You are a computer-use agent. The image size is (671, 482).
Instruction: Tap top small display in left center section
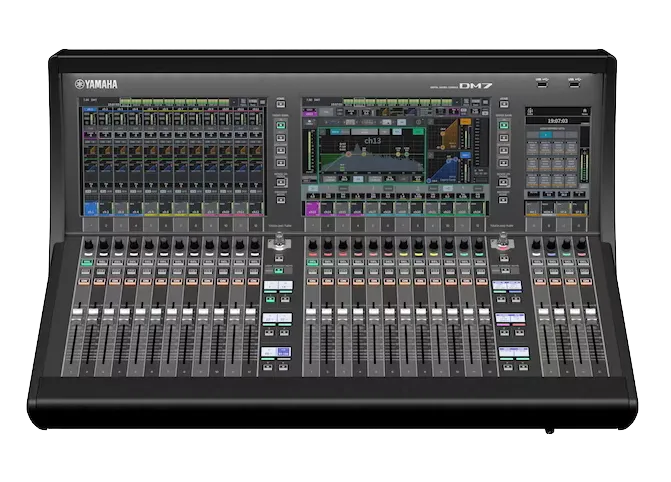tap(278, 285)
